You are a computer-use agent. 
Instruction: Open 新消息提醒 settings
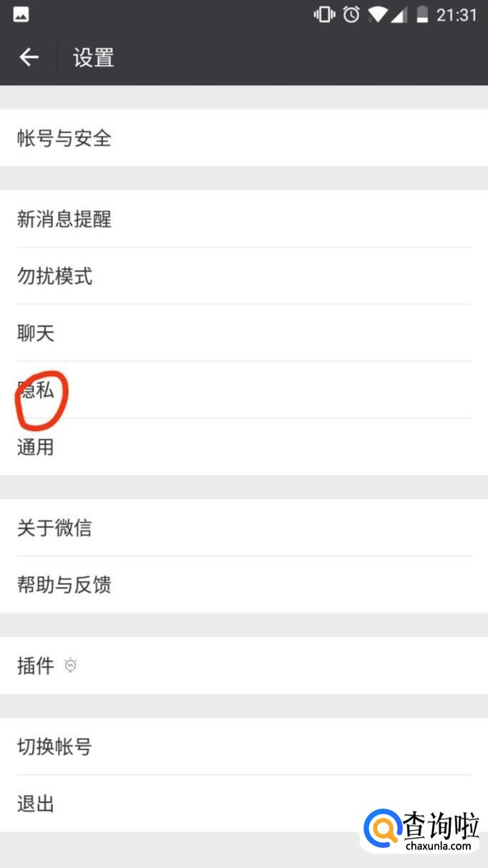coord(244,219)
